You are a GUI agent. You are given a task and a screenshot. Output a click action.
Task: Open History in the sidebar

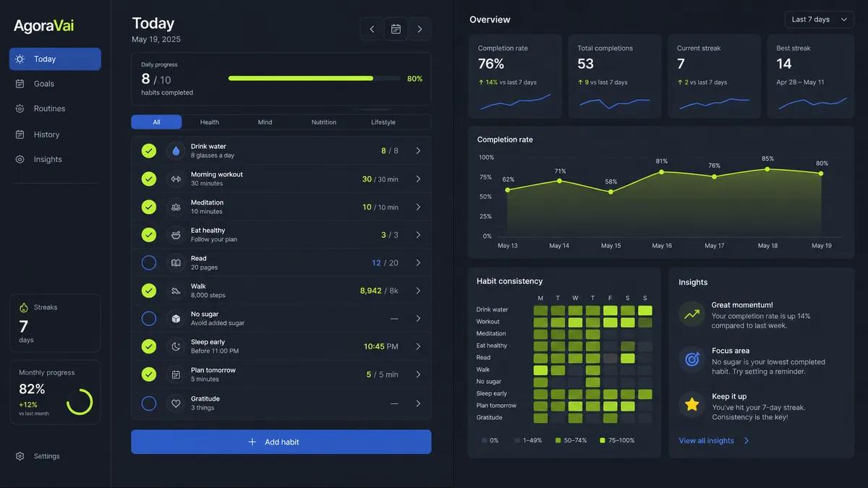[55, 134]
